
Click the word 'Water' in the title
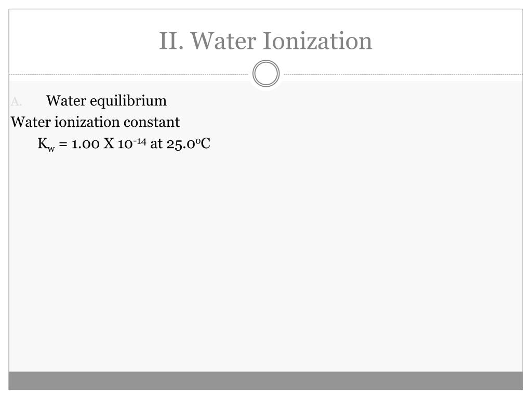(x=223, y=41)
